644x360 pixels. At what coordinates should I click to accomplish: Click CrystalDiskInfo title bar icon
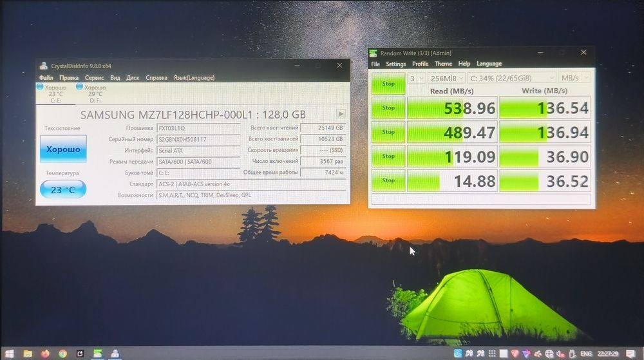(x=44, y=66)
